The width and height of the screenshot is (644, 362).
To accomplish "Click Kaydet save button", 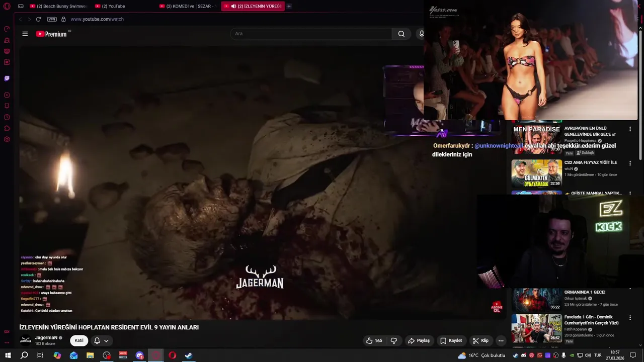I will coord(451,340).
